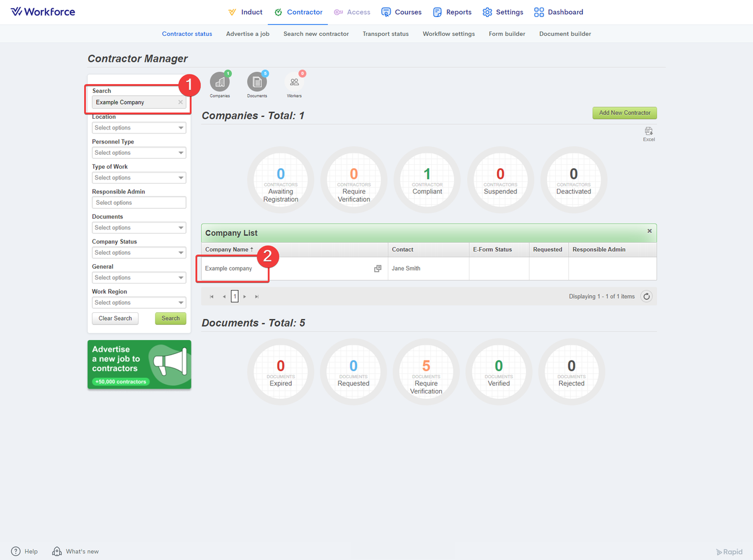Open the Companies icon filter
Image resolution: width=753 pixels, height=560 pixels.
point(220,82)
